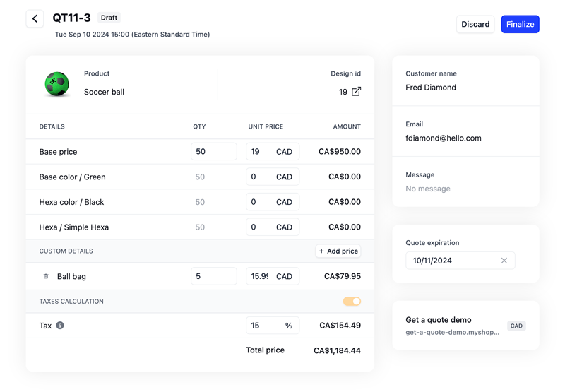Edit the Ball bag quantity field

tap(213, 277)
